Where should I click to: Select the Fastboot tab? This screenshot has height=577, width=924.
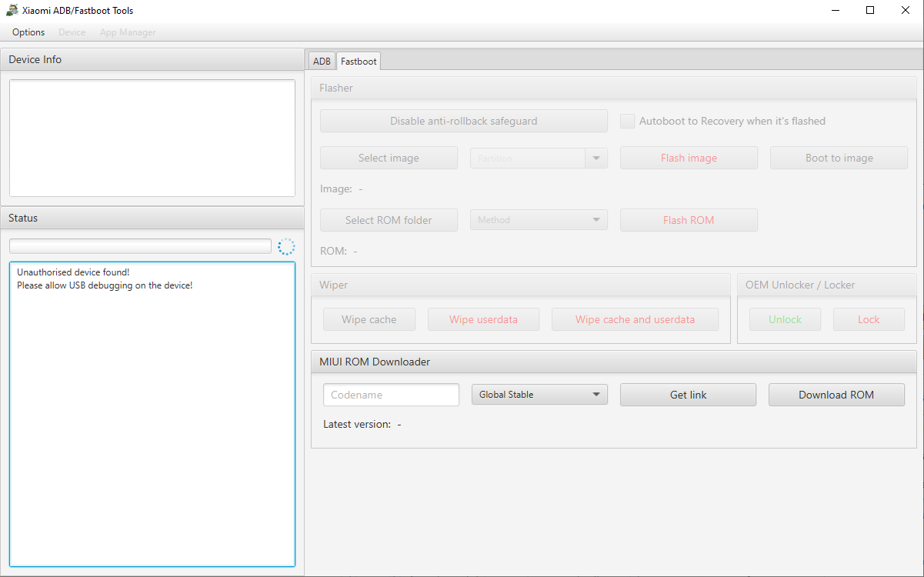359,62
